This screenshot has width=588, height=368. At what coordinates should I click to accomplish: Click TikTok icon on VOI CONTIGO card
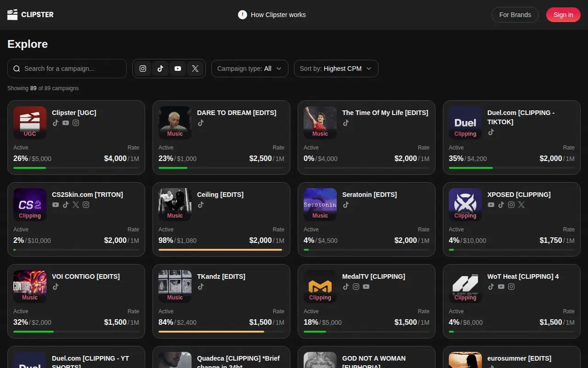[56, 287]
